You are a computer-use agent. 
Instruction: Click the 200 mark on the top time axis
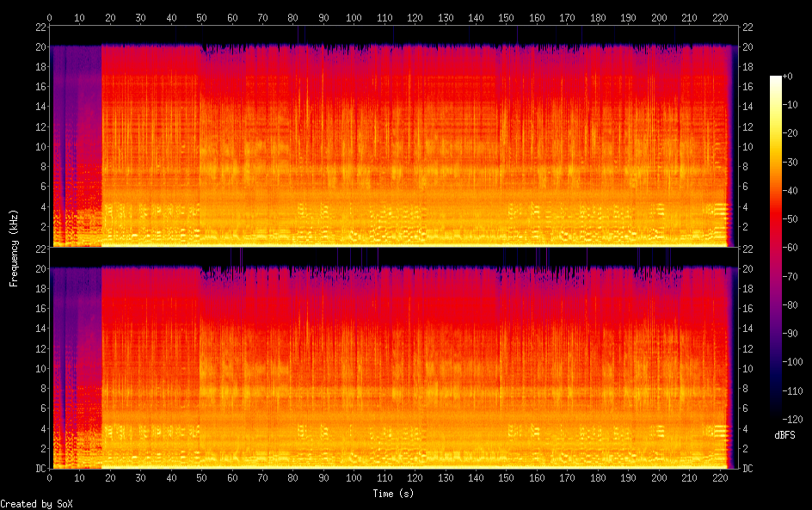click(x=659, y=17)
